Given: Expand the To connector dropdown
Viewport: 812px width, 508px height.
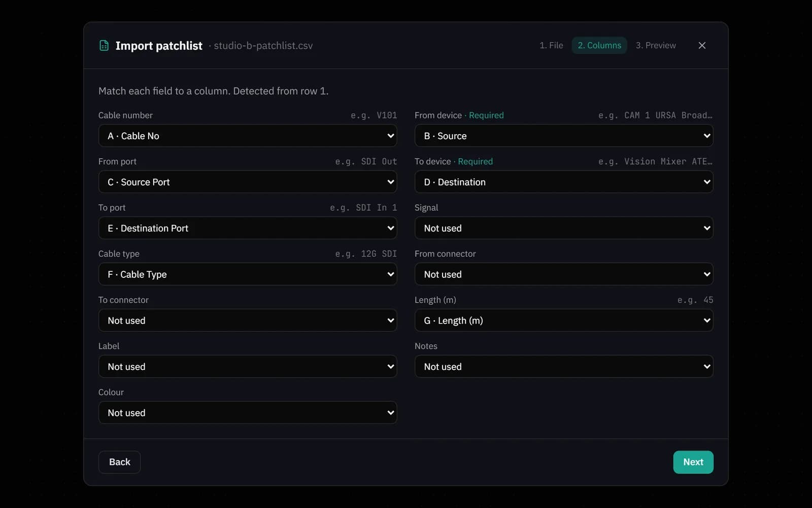Looking at the screenshot, I should point(248,321).
